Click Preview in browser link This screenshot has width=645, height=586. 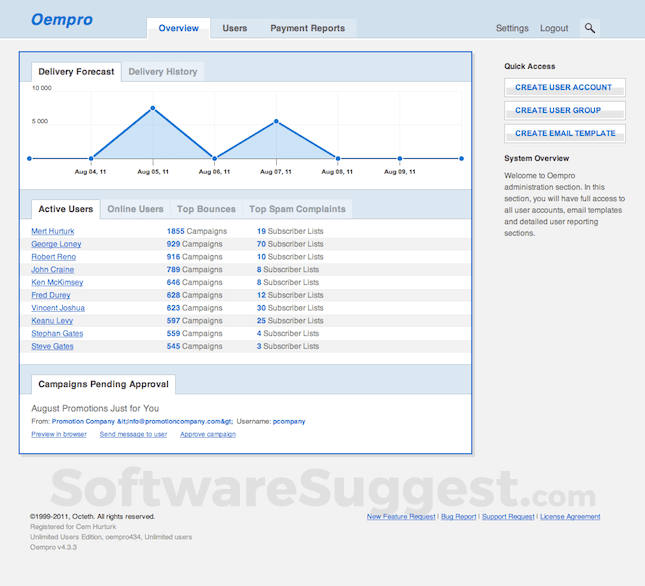[x=59, y=434]
